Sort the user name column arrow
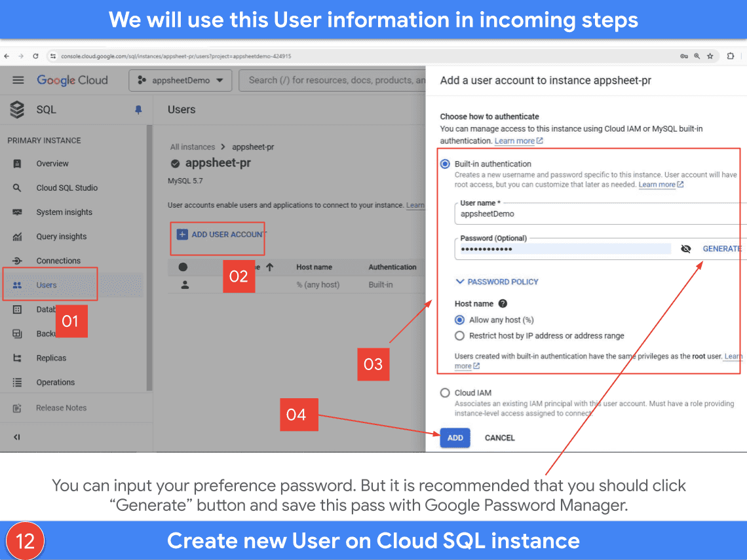Viewport: 747px width, 560px height. [x=269, y=267]
